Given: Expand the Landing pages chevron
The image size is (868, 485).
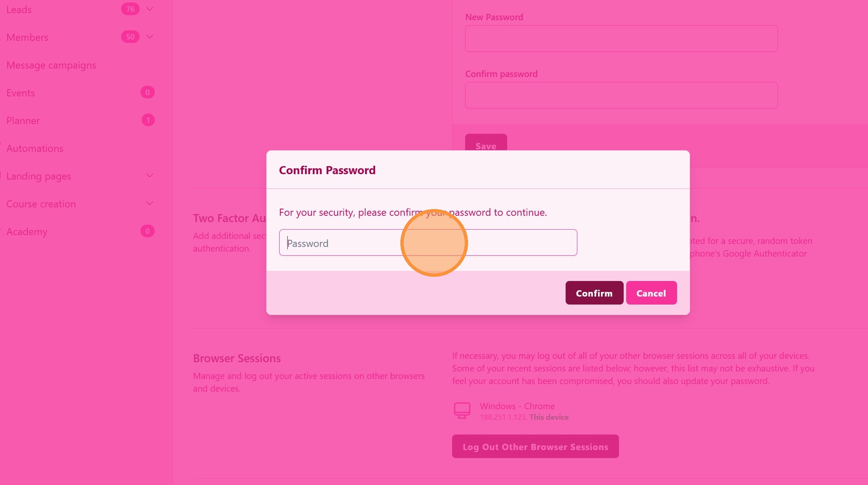Looking at the screenshot, I should point(150,175).
